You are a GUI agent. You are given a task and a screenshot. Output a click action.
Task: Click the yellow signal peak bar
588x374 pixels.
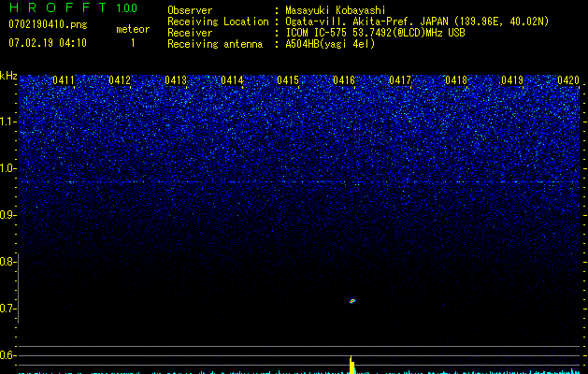coord(351,365)
